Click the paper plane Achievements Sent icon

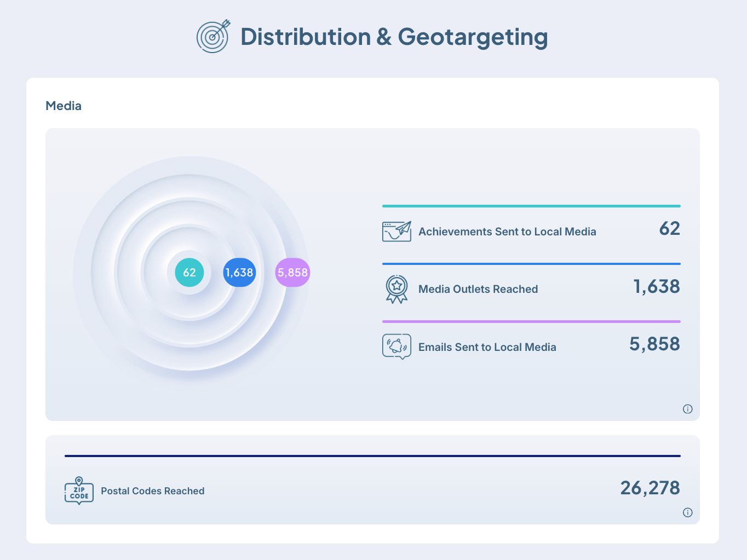coord(397,232)
